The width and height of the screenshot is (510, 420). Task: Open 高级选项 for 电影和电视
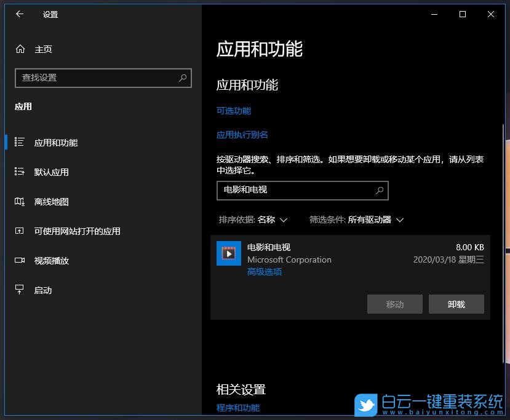point(264,271)
